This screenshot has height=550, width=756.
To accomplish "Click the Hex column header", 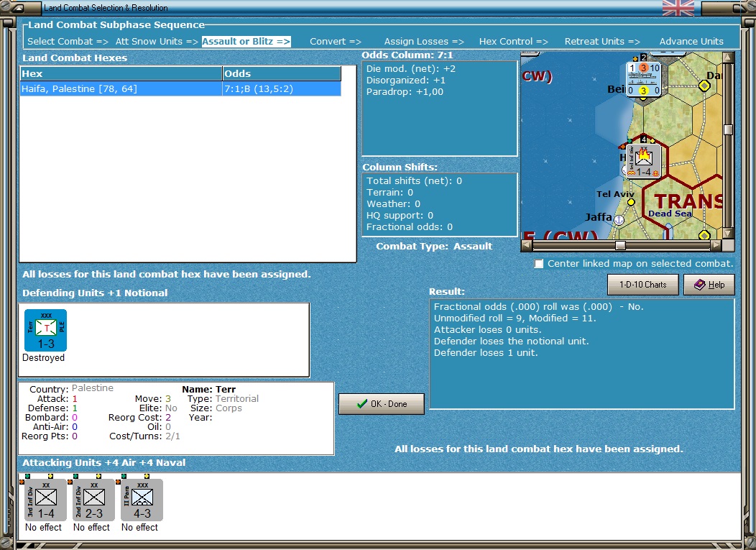I will pyautogui.click(x=121, y=74).
